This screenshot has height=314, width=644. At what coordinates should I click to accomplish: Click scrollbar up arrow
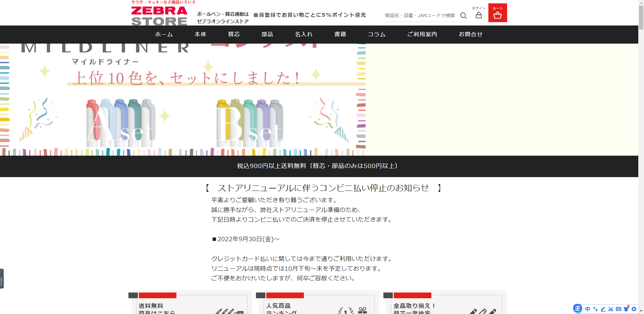[641, 3]
